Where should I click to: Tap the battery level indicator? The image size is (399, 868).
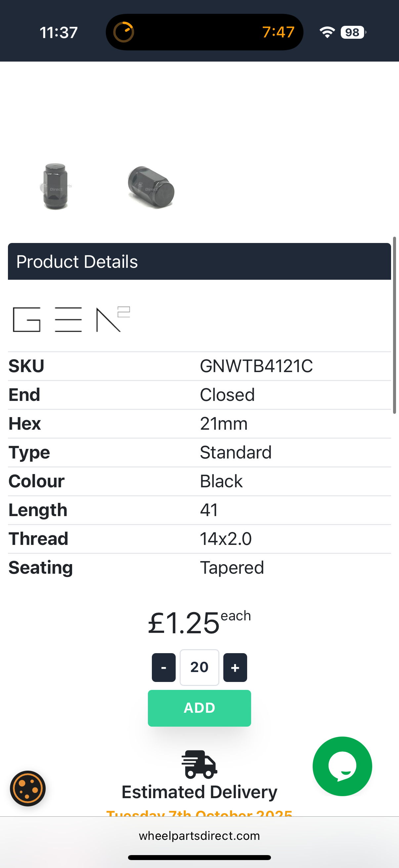point(353,32)
